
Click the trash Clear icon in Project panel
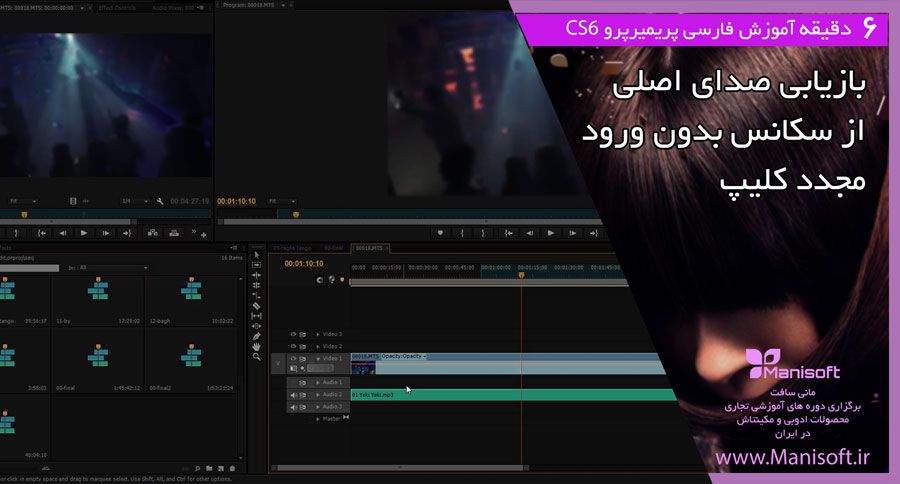[x=232, y=468]
